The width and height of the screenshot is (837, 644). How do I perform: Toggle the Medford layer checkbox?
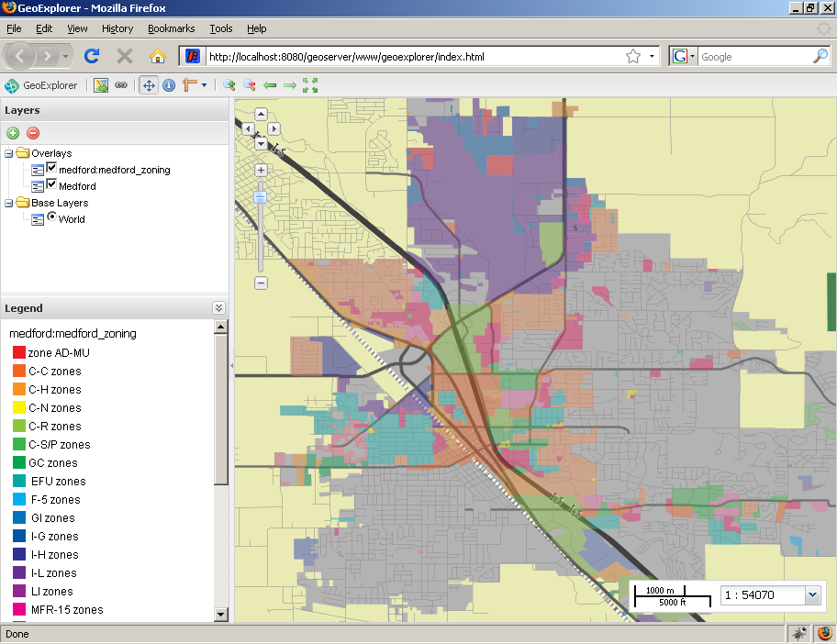pos(52,184)
